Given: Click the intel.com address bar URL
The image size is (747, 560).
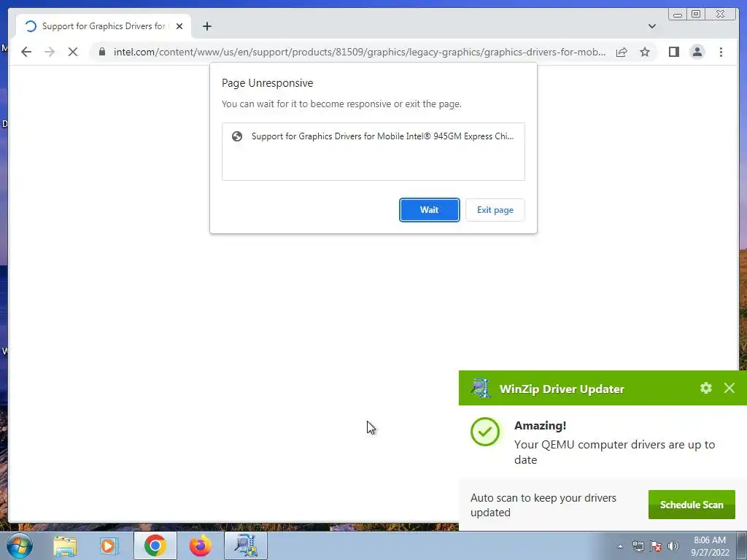Looking at the screenshot, I should (359, 52).
